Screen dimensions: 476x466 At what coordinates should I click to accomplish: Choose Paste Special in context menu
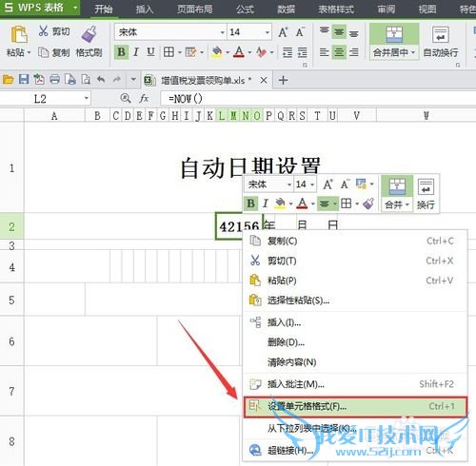[x=355, y=300]
